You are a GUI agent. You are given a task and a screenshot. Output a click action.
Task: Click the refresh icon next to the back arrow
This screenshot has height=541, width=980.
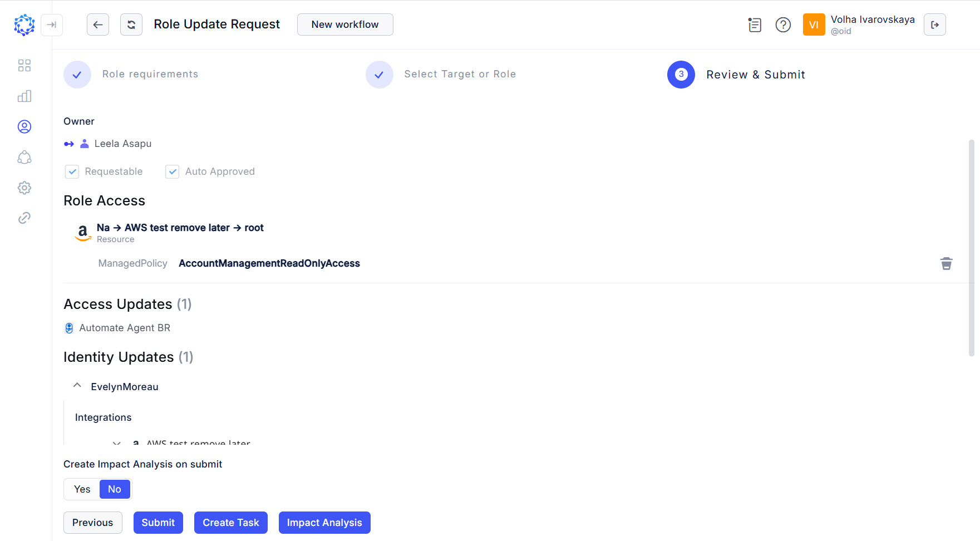pos(131,24)
